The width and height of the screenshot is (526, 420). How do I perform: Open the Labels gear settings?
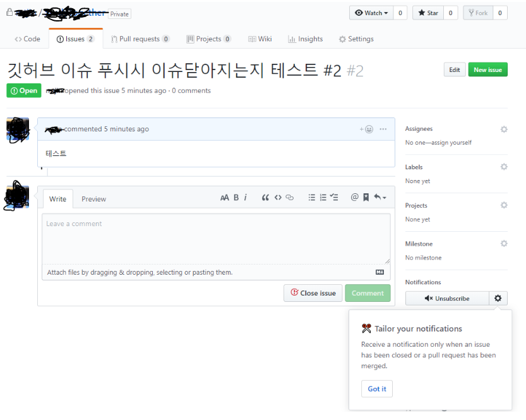[504, 167]
